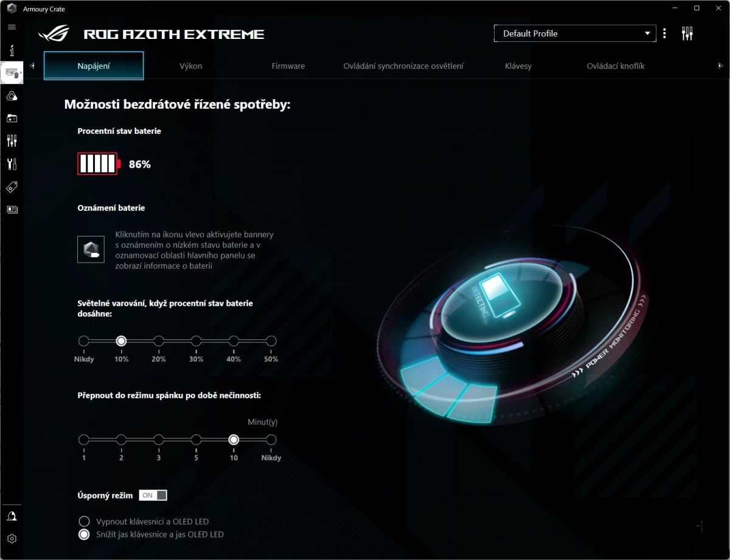Open equalizer sliders icon next to profile
This screenshot has width=730, height=560.
[687, 33]
